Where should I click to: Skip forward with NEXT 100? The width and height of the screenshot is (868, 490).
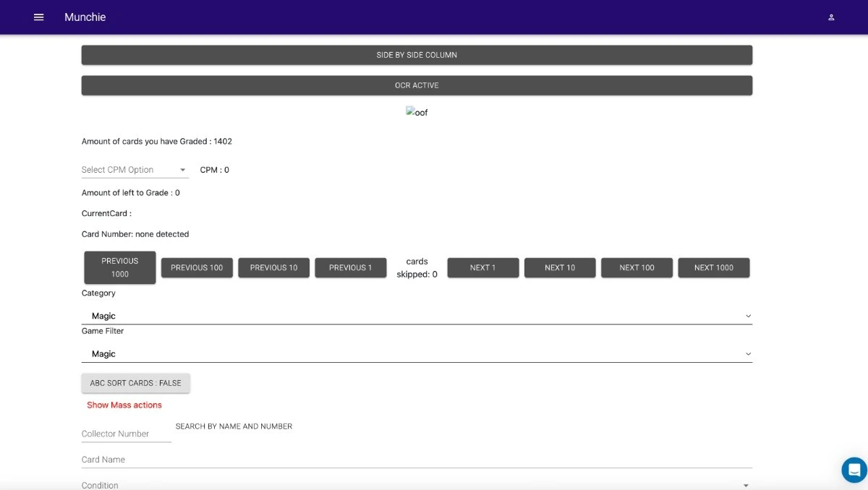pos(637,267)
